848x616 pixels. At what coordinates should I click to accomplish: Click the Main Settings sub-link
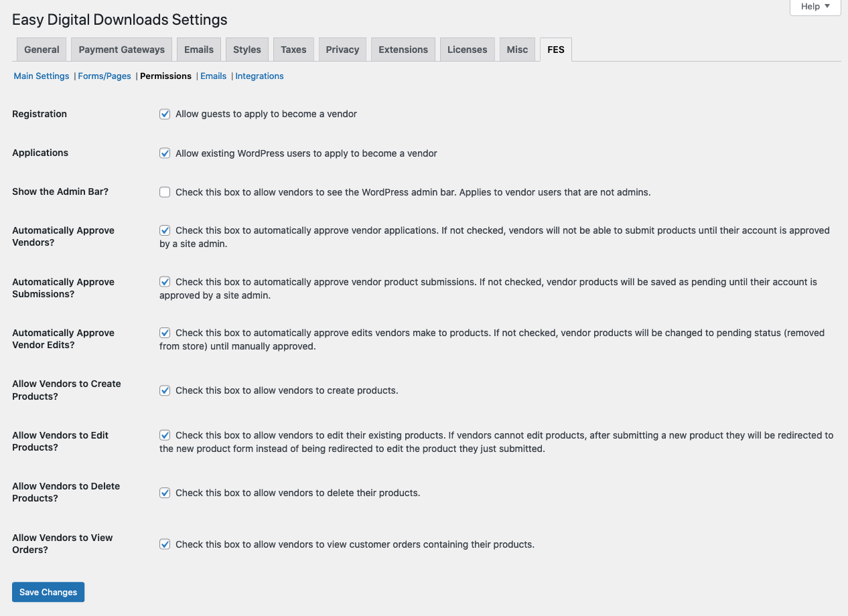click(x=42, y=76)
